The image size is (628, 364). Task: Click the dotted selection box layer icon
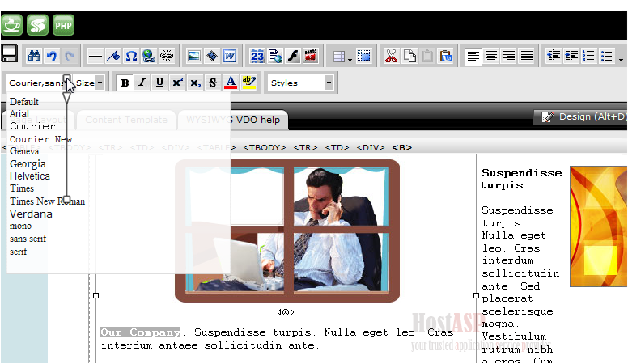[363, 56]
